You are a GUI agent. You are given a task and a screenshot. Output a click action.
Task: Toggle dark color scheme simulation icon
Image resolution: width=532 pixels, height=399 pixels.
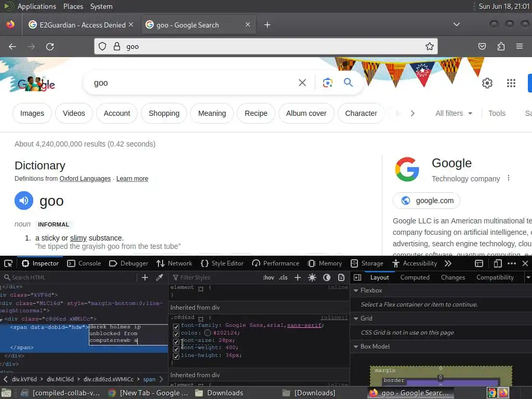(327, 277)
